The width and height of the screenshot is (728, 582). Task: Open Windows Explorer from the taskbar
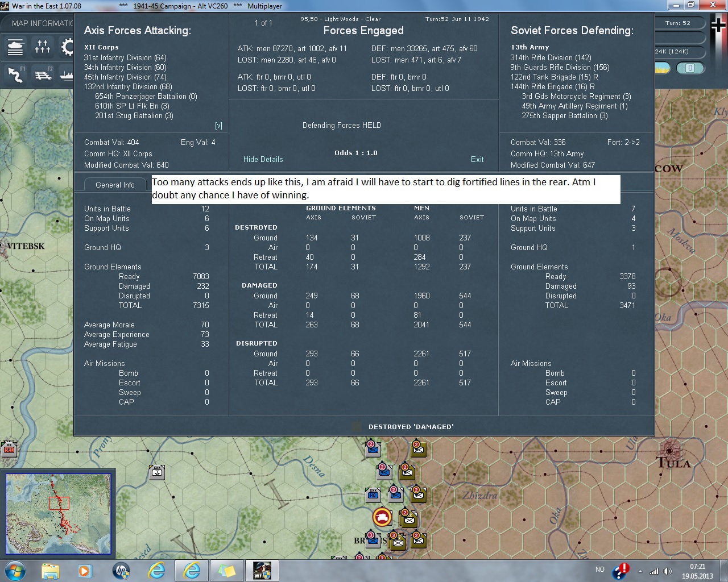point(51,571)
